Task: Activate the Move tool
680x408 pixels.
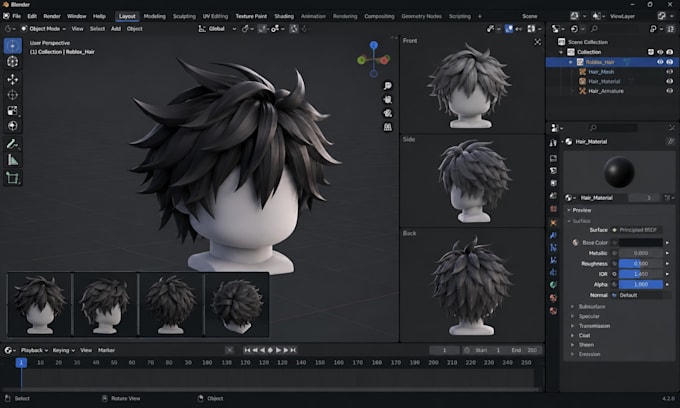Action: (x=13, y=79)
